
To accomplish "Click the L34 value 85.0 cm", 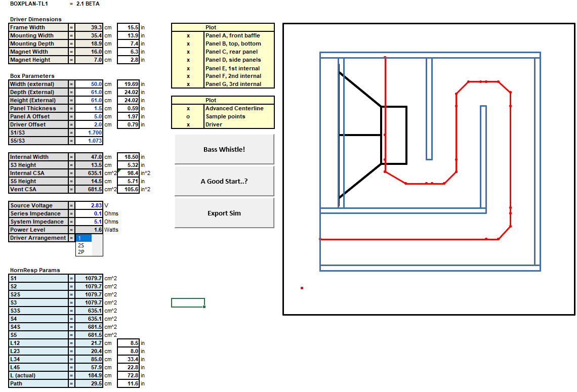I will click(89, 359).
